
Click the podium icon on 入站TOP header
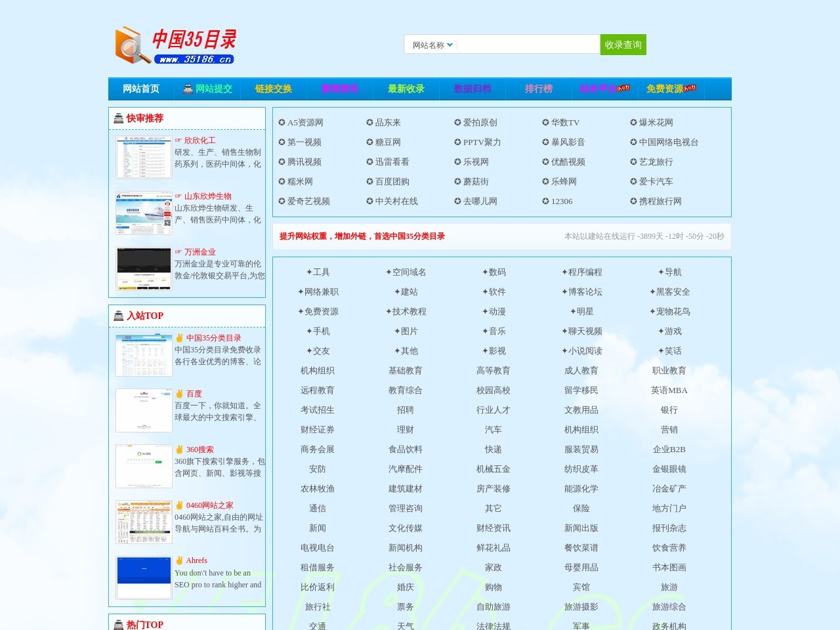click(118, 316)
